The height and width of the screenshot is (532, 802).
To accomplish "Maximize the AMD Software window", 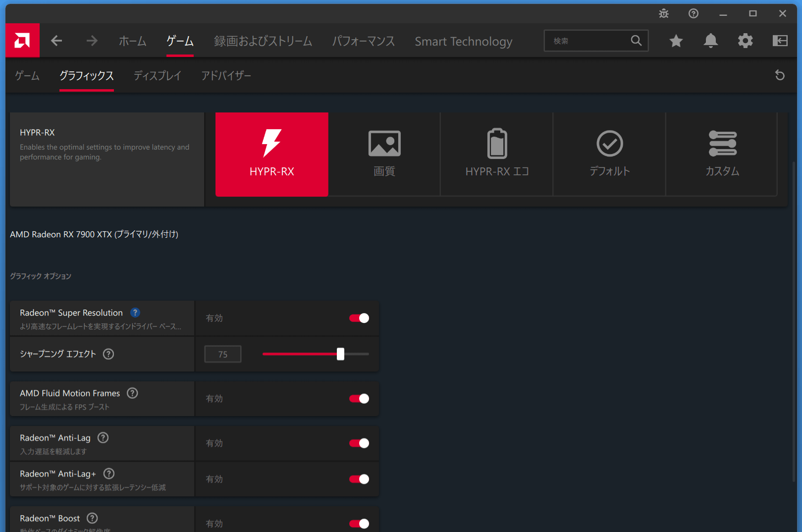I will click(x=753, y=13).
